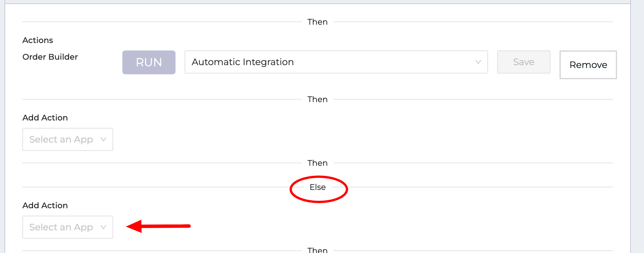
Task: Remove the Order Builder action
Action: click(x=588, y=65)
